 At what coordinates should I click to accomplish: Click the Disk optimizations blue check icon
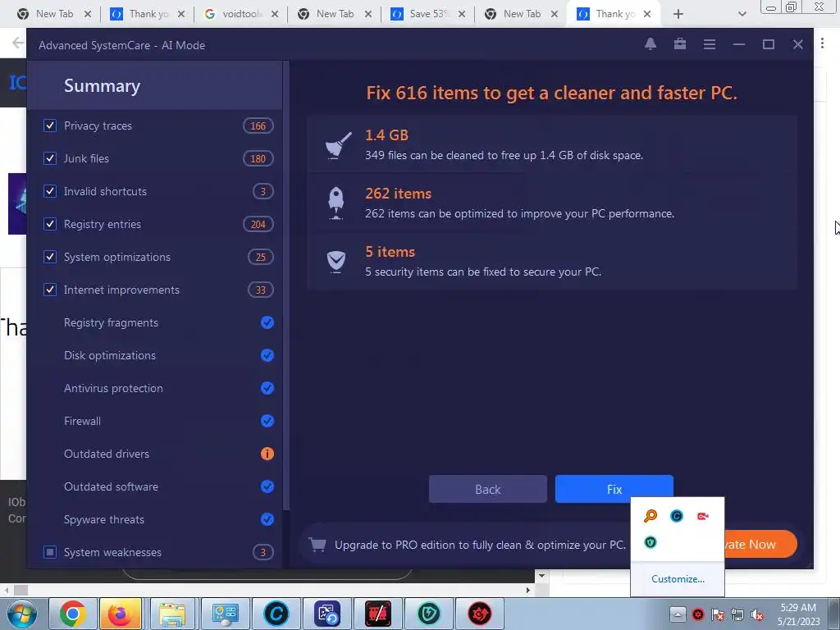pyautogui.click(x=267, y=355)
